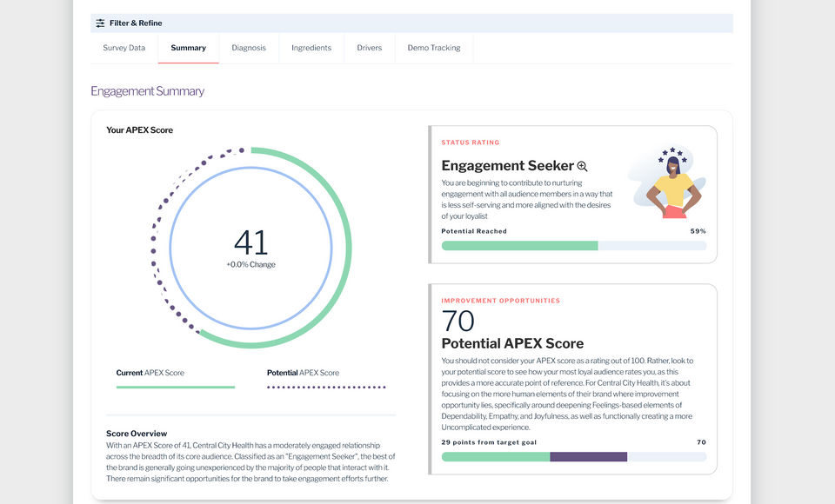The width and height of the screenshot is (835, 504).
Task: Click the Potential APEX Score heading
Action: tap(512, 343)
